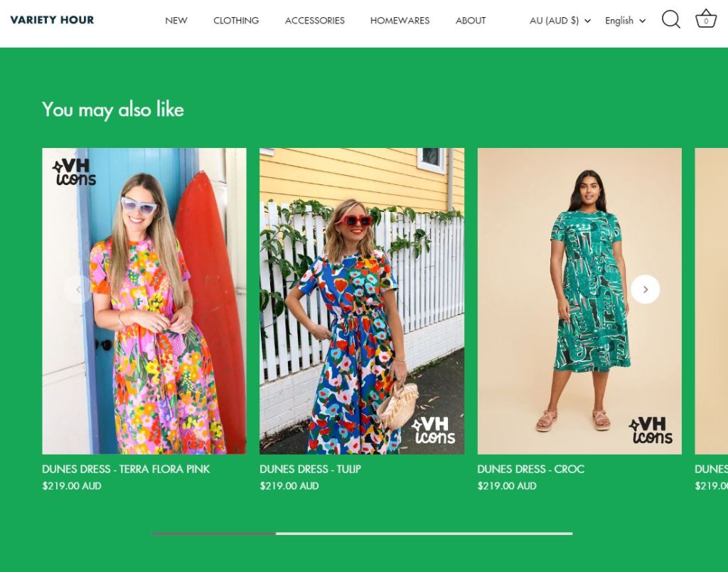Go to the New menu item
The height and width of the screenshot is (572, 728).
[176, 21]
